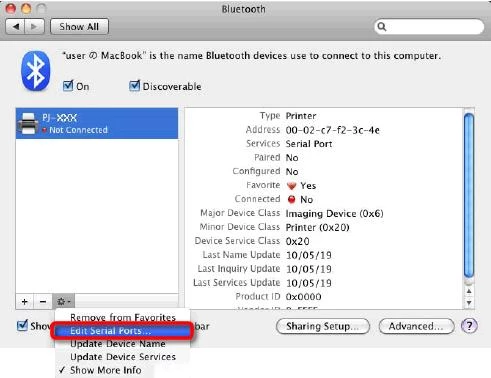491x378 pixels.
Task: Click the Type Printer value
Action: pos(301,116)
